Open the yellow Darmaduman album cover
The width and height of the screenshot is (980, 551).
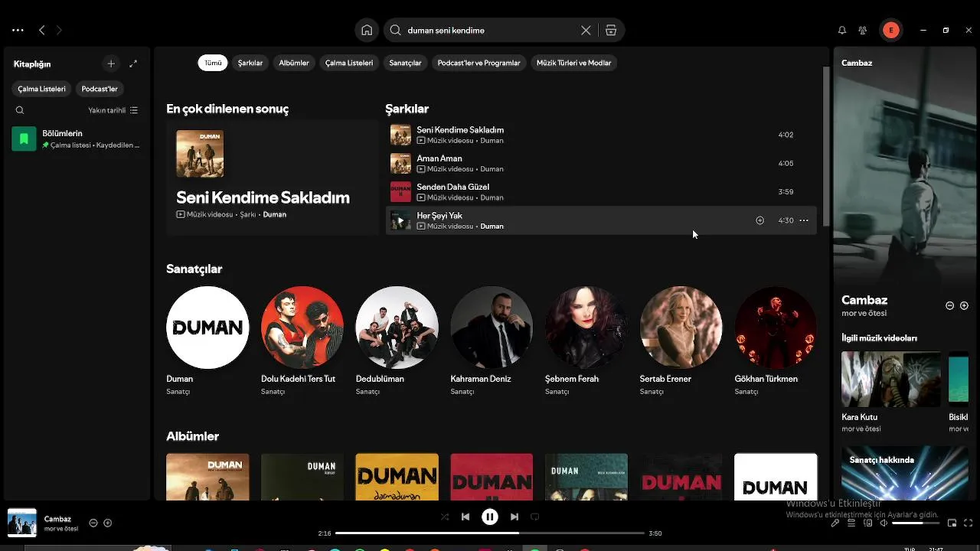pos(397,477)
